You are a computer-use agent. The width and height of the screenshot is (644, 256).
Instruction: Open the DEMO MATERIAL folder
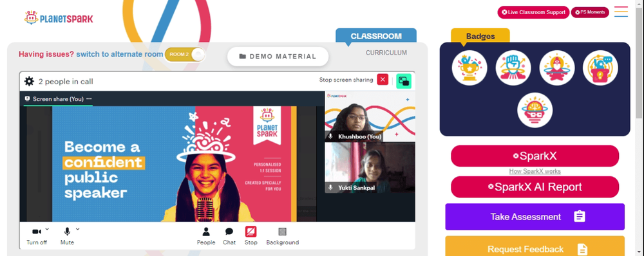278,57
